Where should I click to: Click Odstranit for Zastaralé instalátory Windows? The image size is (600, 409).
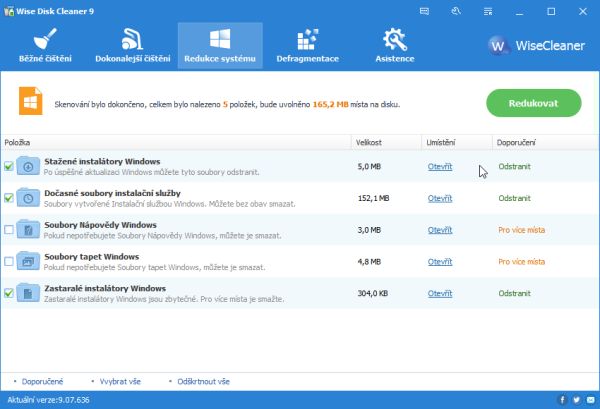point(514,293)
